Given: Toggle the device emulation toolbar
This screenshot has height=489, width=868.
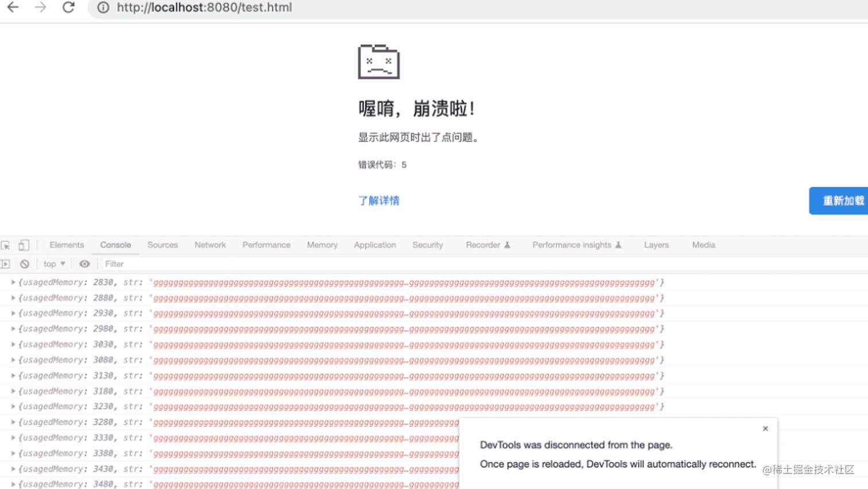Looking at the screenshot, I should [x=24, y=244].
